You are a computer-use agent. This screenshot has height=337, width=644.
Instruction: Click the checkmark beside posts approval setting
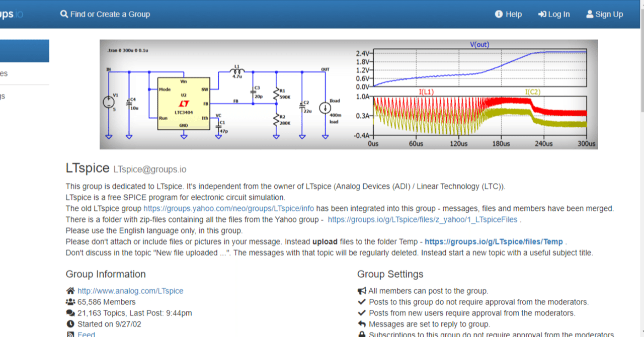click(361, 302)
